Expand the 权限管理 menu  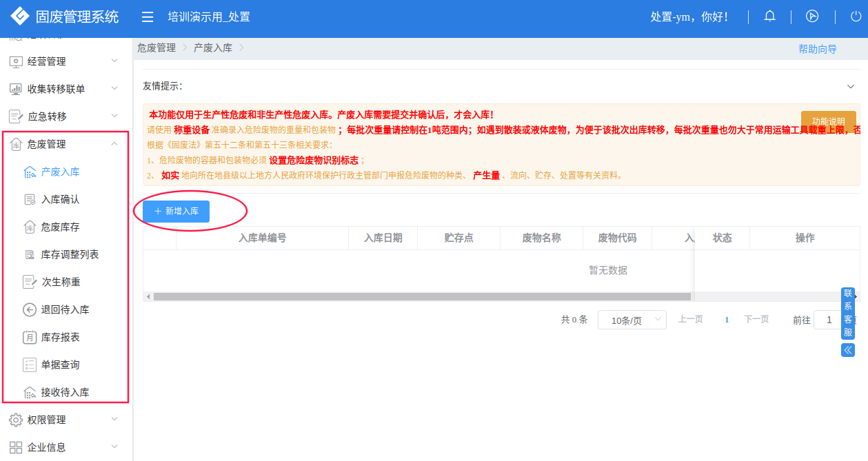click(x=114, y=420)
